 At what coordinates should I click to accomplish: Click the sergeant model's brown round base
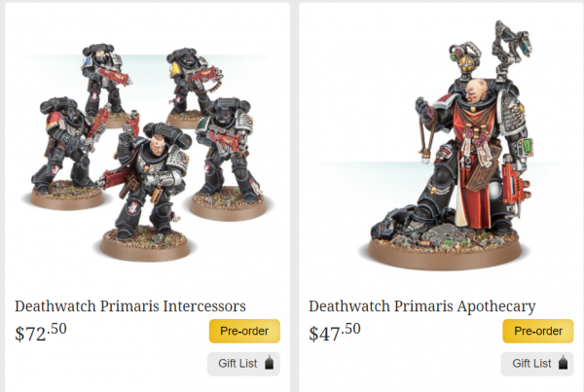click(x=145, y=246)
